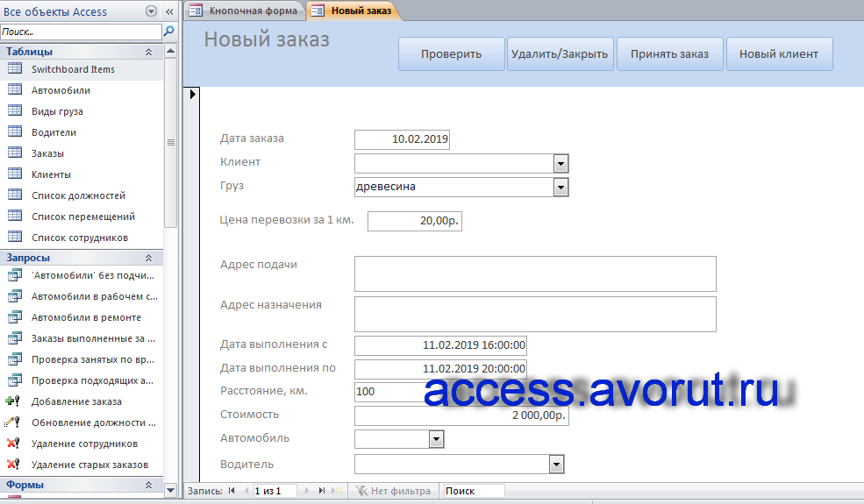Click the Новый клиент button
This screenshot has height=504, width=864.
(779, 54)
